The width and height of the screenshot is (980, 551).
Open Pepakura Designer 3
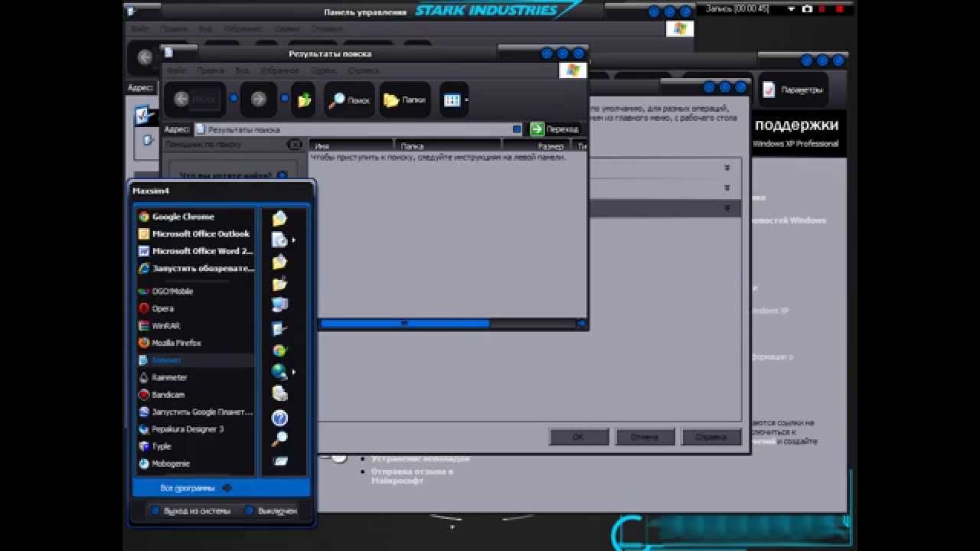[x=195, y=429]
